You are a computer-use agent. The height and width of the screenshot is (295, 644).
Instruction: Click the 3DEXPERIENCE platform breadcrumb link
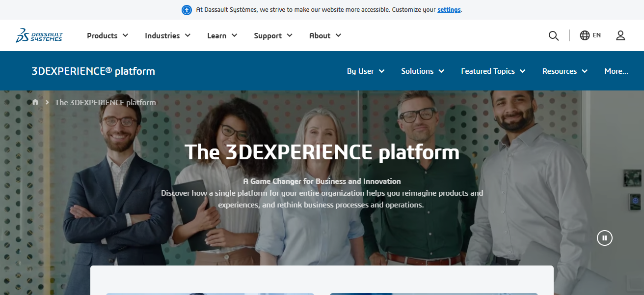pyautogui.click(x=105, y=102)
